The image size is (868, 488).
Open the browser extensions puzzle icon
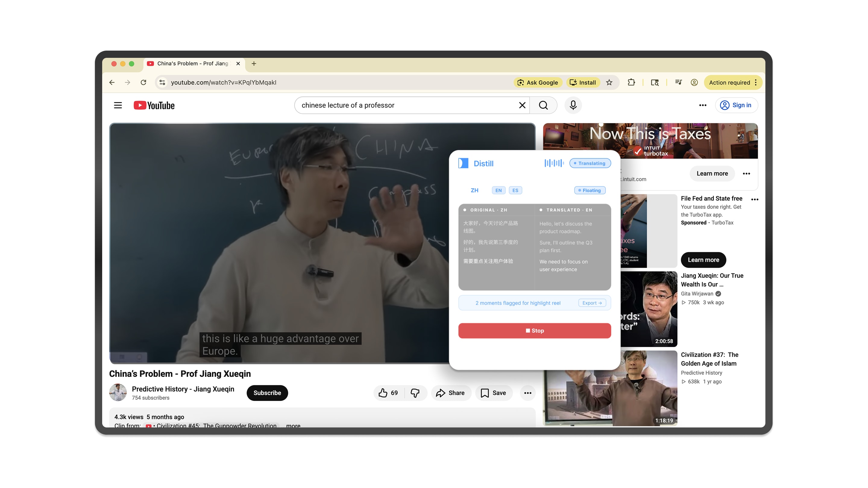[x=631, y=83]
